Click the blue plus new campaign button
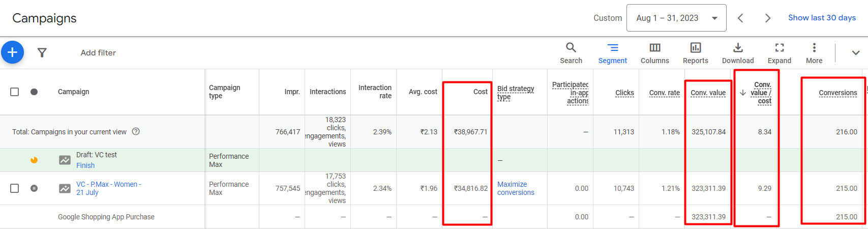Viewport: 868px width, 229px height. point(13,52)
